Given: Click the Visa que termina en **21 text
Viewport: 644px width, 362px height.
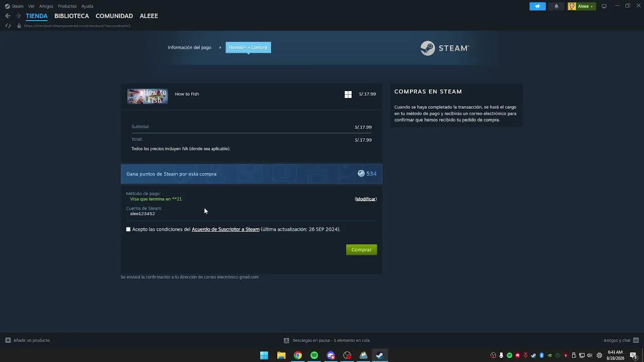Looking at the screenshot, I should click(x=156, y=199).
